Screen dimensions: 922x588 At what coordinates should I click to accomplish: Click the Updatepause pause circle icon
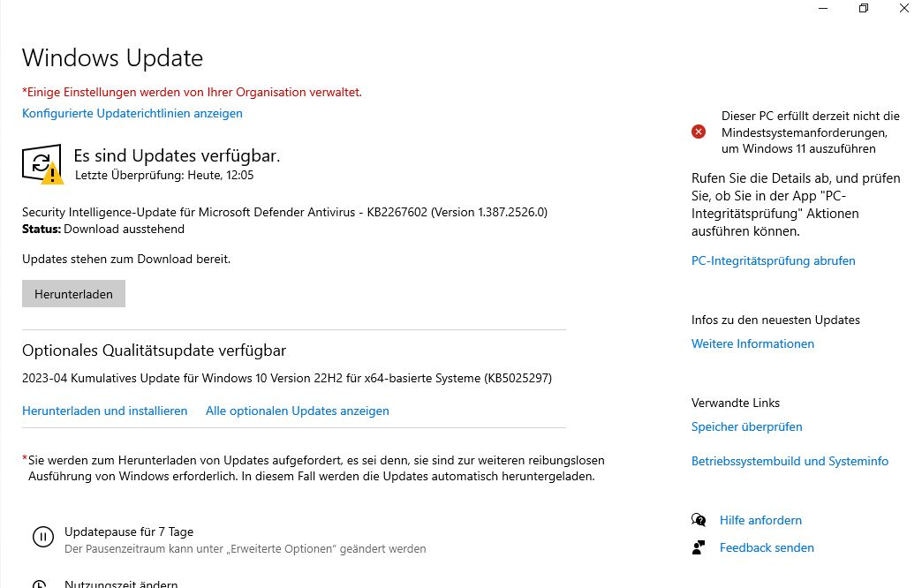[43, 537]
